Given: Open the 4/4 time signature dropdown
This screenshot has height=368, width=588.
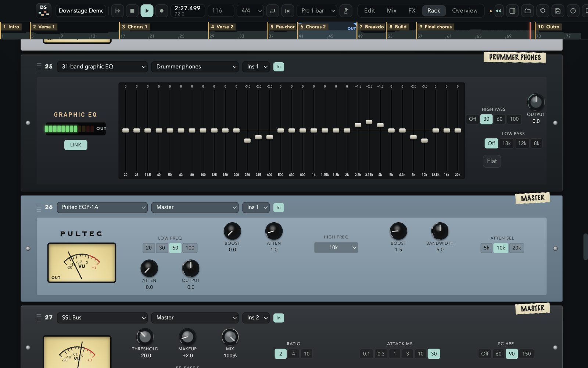Looking at the screenshot, I should (250, 11).
